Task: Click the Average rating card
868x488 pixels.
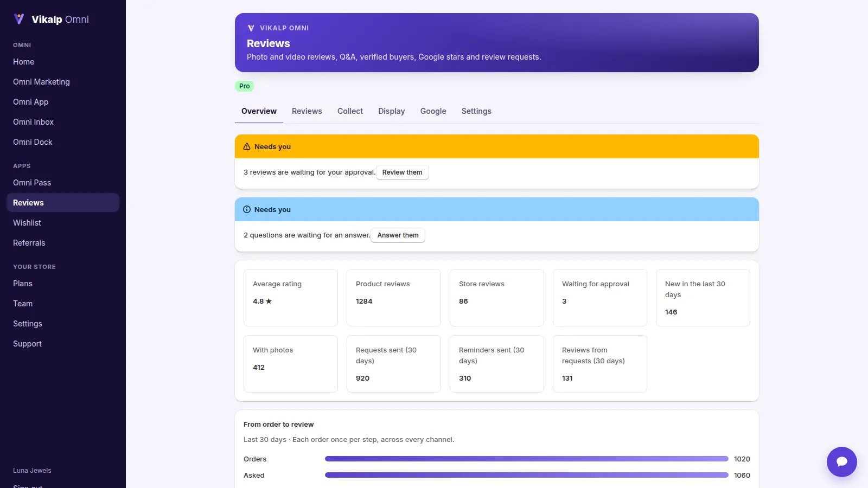Action: click(291, 298)
